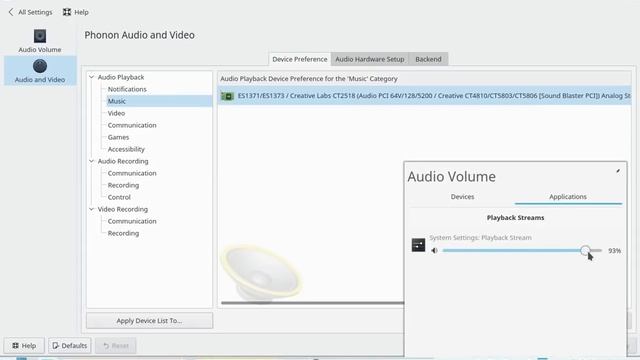
Task: Select Communication under Audio Recording
Action: point(132,173)
